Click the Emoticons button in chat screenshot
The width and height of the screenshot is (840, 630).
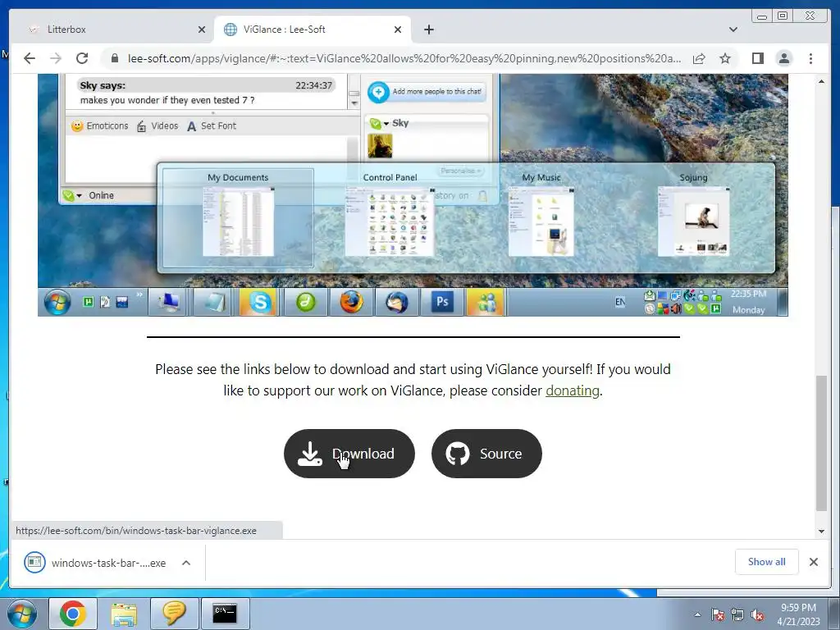99,126
